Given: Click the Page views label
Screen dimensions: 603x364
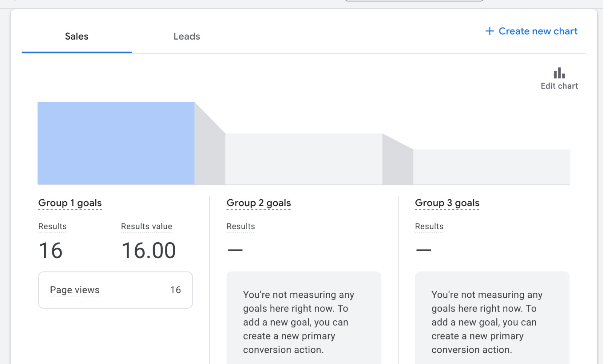Looking at the screenshot, I should pyautogui.click(x=75, y=290).
